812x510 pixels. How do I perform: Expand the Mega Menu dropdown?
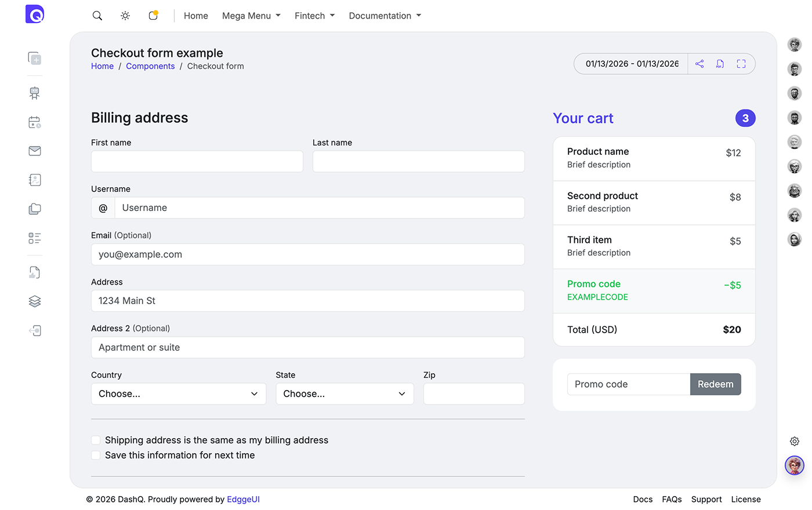(251, 16)
